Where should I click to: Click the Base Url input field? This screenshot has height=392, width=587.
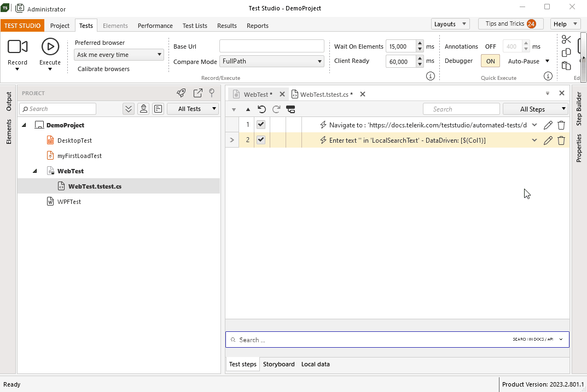click(x=272, y=46)
